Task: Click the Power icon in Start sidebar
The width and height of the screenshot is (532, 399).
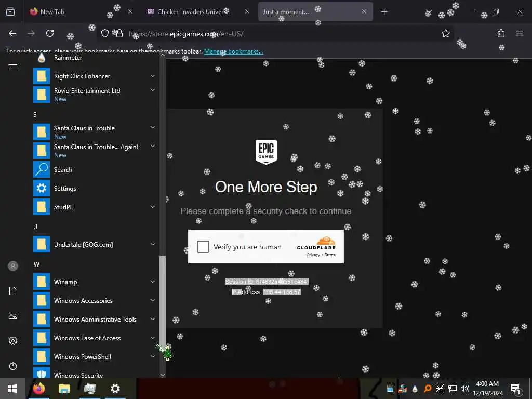Action: tap(13, 366)
